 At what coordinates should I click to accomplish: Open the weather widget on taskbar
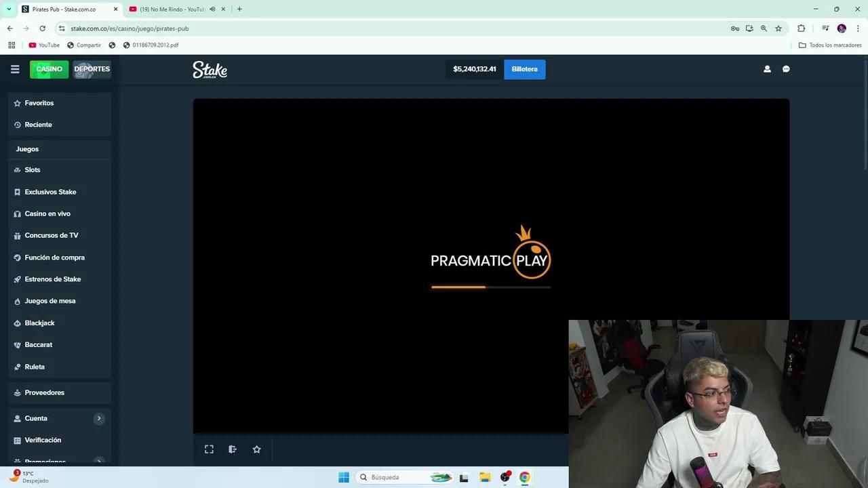pos(30,477)
